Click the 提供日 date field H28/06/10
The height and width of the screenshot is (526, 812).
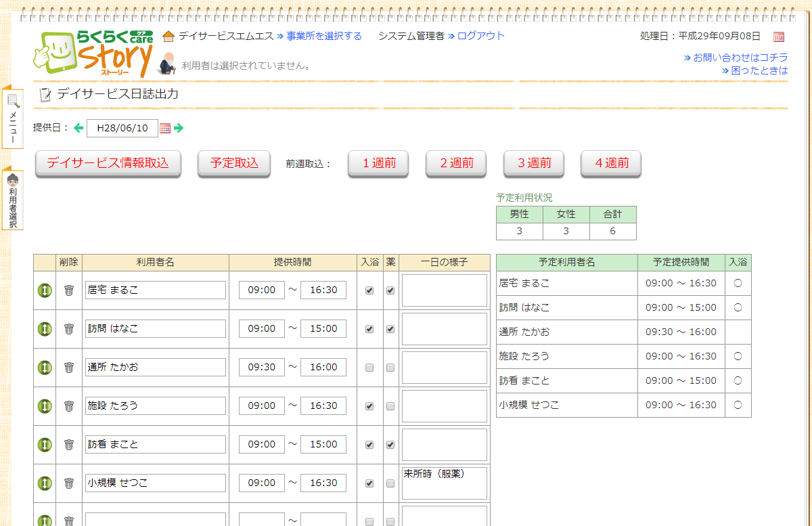coord(122,128)
